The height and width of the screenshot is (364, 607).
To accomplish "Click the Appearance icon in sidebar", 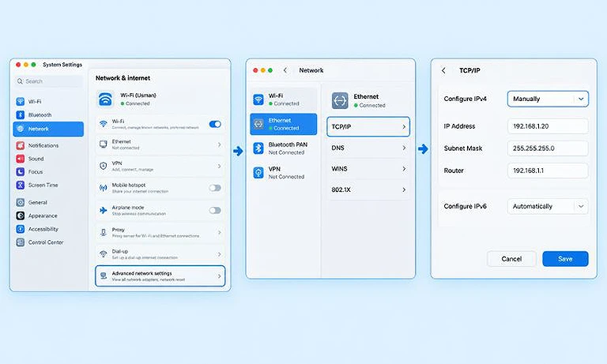I will tap(20, 216).
